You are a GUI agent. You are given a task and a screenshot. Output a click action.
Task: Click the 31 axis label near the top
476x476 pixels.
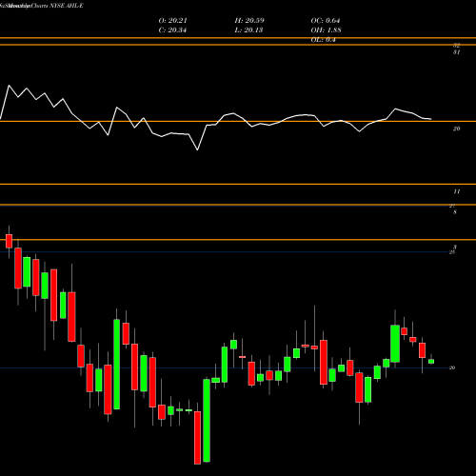coord(456,52)
